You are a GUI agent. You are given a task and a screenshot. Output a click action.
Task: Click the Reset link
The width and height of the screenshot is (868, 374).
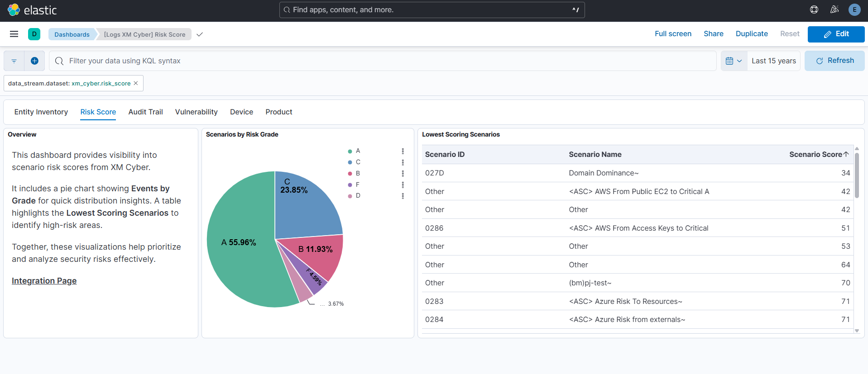[x=790, y=34]
